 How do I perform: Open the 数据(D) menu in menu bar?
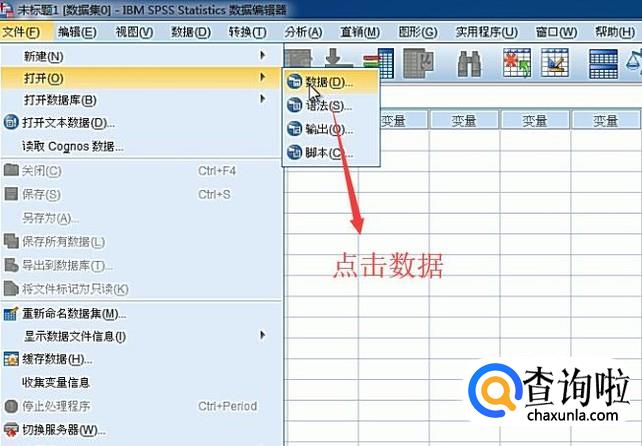coord(191,32)
